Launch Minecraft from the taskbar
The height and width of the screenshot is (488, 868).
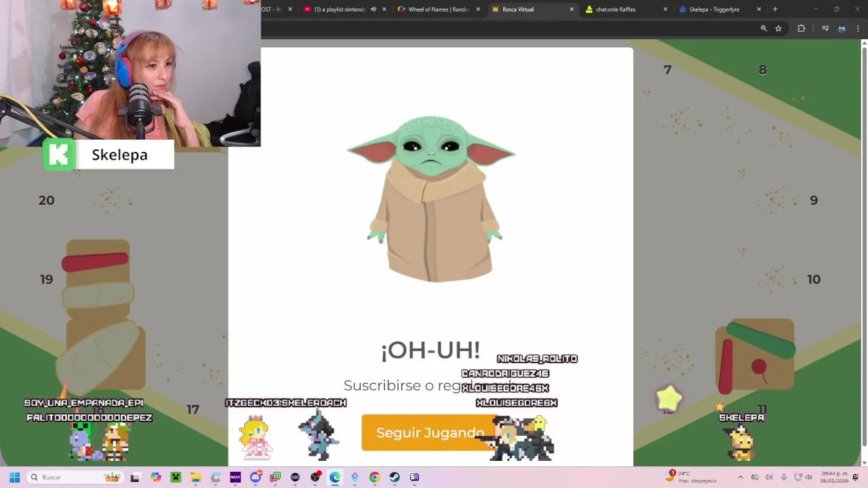click(x=176, y=477)
